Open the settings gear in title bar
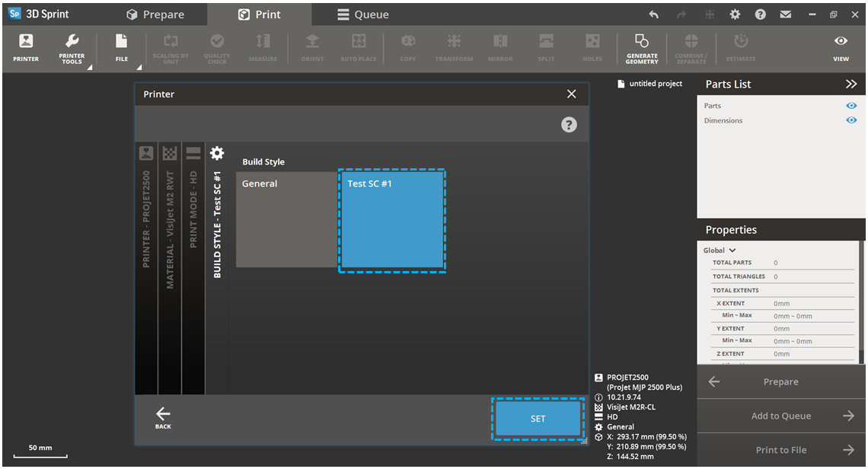Screen dimensions: 868x469 [735, 14]
